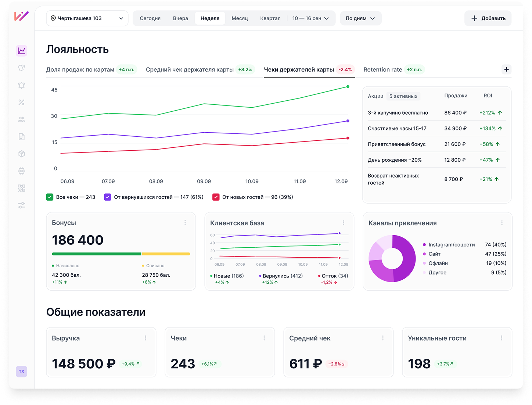Open the sliders settings icon in sidebar
The height and width of the screenshot is (405, 532).
22,205
